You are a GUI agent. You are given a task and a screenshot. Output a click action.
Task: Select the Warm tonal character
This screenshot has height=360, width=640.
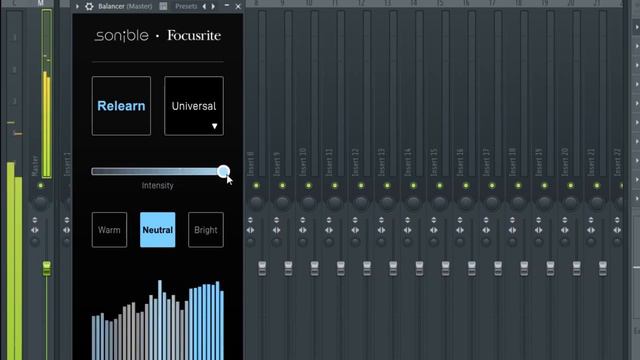tap(109, 230)
